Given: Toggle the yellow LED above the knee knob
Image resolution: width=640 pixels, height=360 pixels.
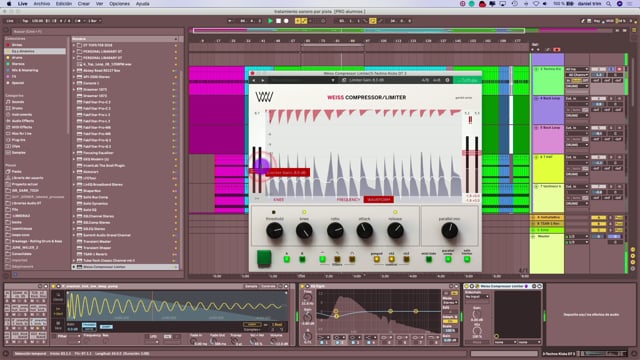Looking at the screenshot, I should (304, 212).
